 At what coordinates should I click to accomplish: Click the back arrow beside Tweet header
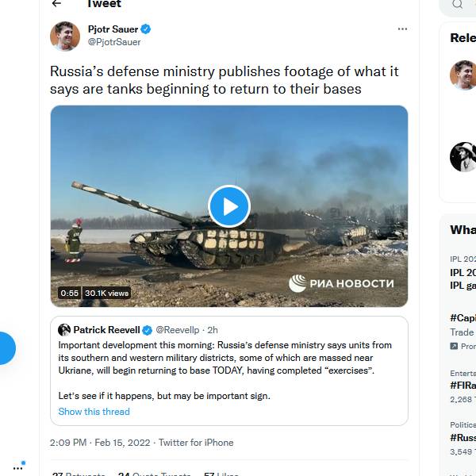(56, 4)
